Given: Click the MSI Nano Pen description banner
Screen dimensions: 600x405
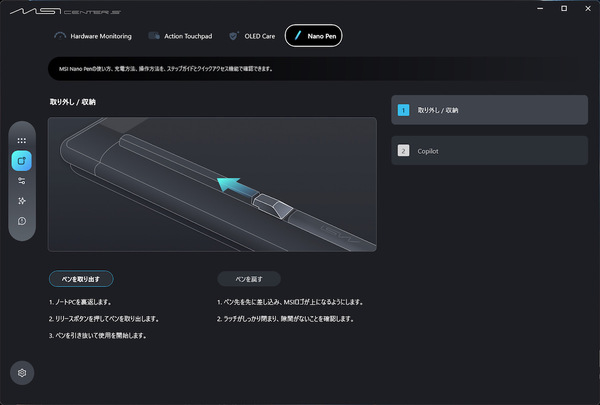Looking at the screenshot, I should click(316, 69).
